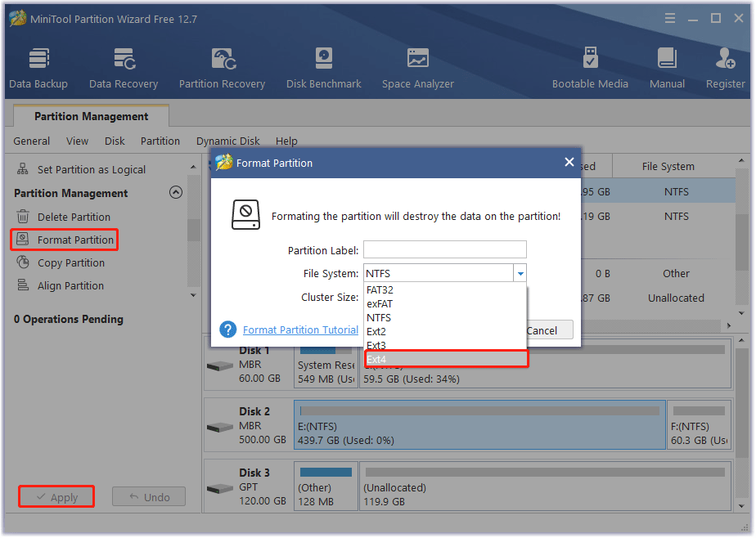The height and width of the screenshot is (538, 756).
Task: Choose FAT32 from the file system list
Action: pyautogui.click(x=445, y=290)
